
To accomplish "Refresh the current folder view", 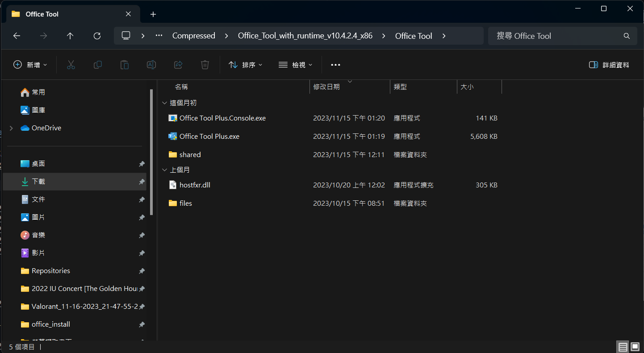I will [x=97, y=36].
